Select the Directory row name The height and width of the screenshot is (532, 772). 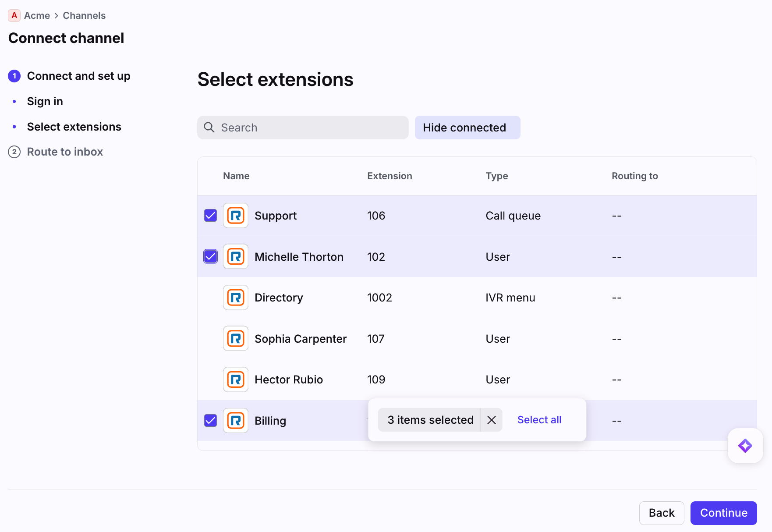point(279,298)
